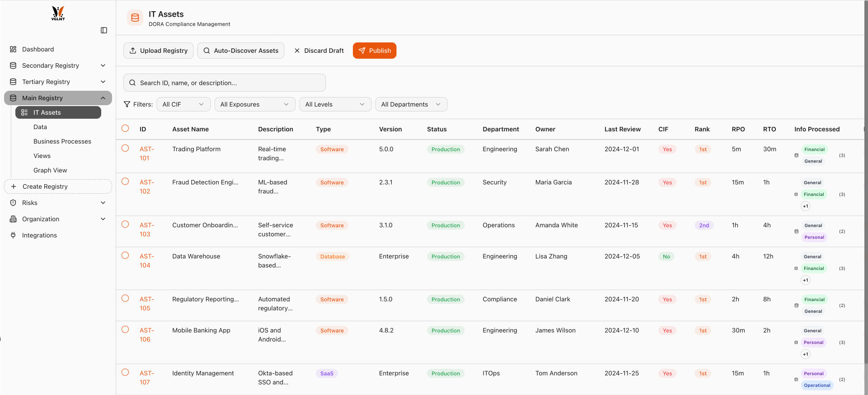Select the AST-106 Mobile Banking App row circle

click(x=125, y=330)
